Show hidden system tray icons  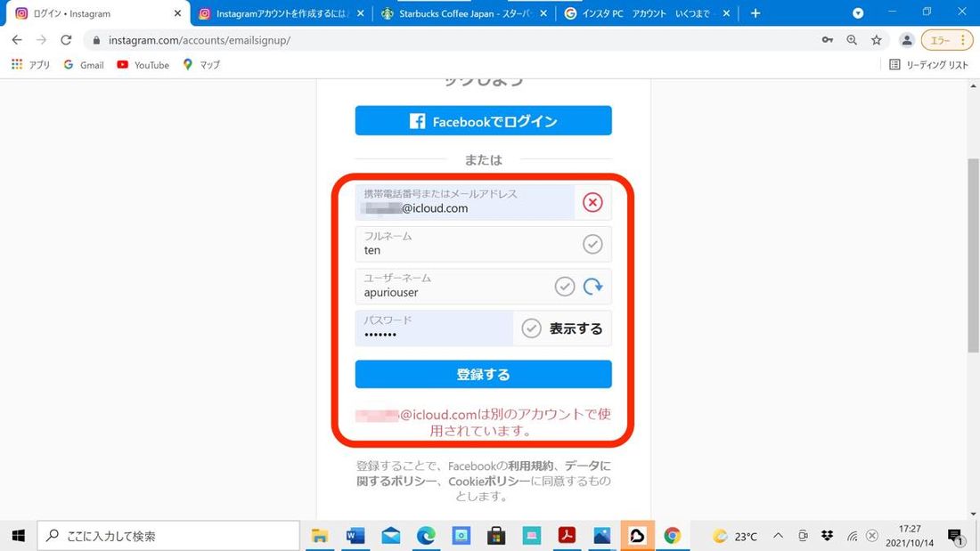(x=778, y=535)
